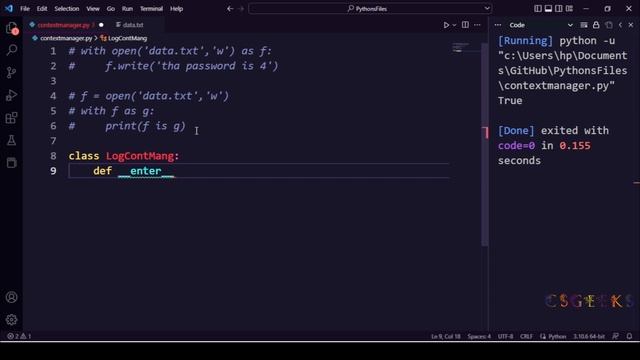Toggle the secondary sidebar layout button
The width and height of the screenshot is (640, 360).
[559, 9]
